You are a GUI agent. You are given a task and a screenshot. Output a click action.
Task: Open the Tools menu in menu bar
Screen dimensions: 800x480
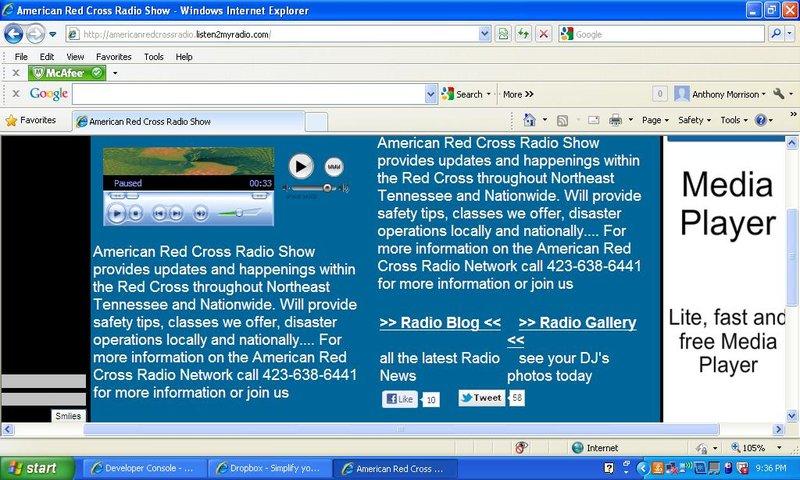(x=154, y=57)
